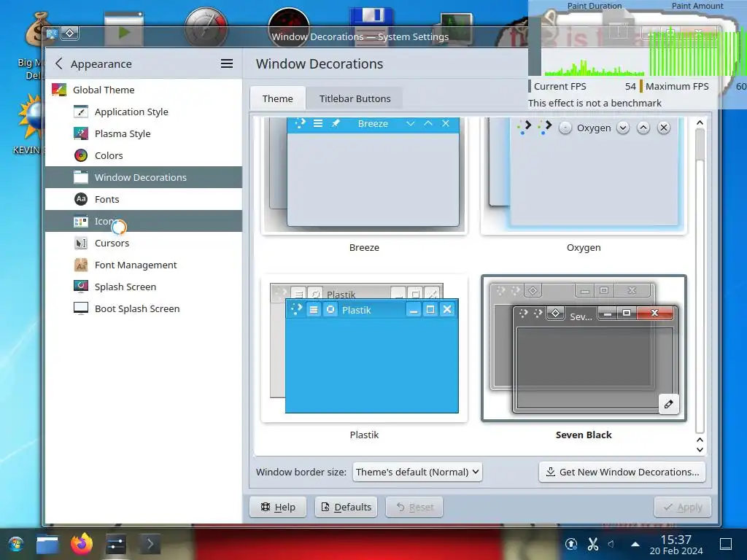
Task: Click the Application Style icon
Action: (81, 112)
